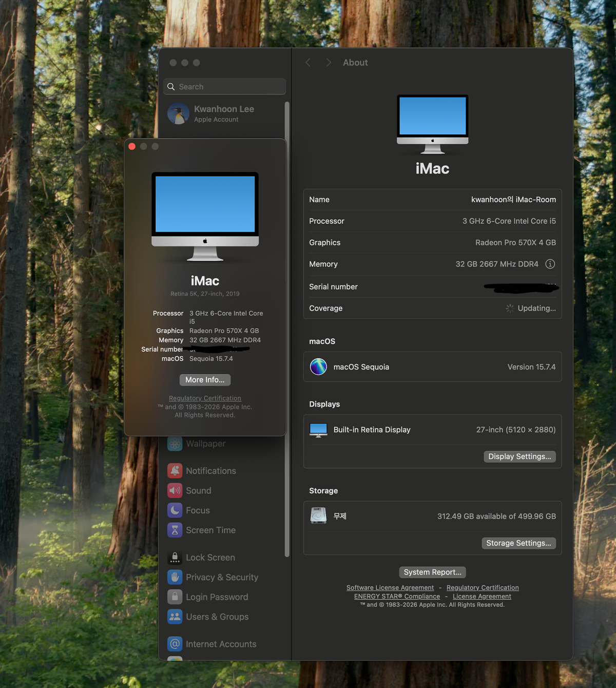Click the Internet Accounts at-sign icon

(175, 644)
